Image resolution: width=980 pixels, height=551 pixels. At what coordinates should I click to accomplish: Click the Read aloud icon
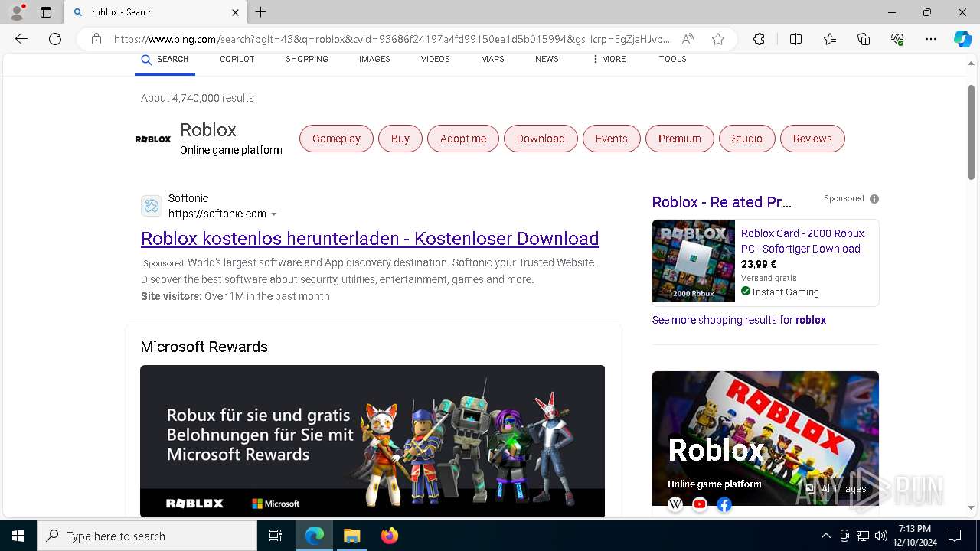688,39
